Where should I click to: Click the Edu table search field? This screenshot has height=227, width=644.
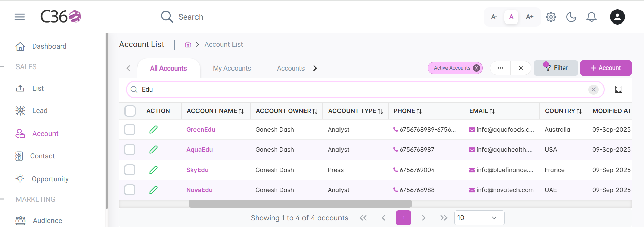365,89
